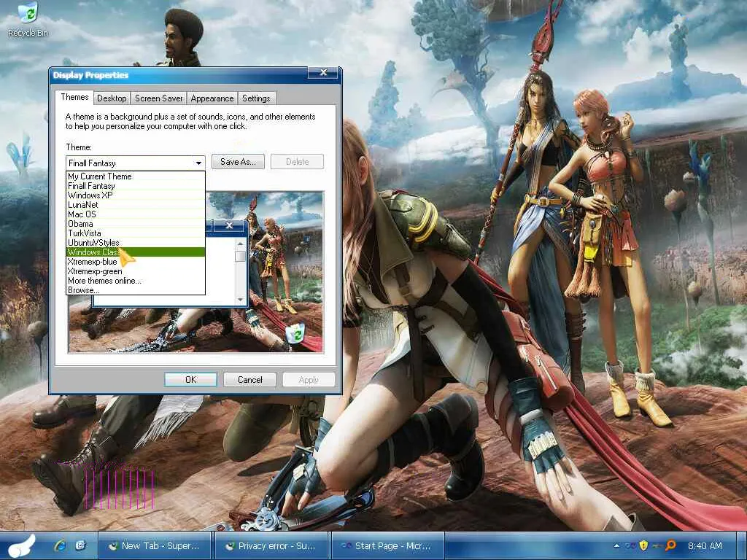Viewport: 747px width, 560px height.
Task: Click the infinity-shaped tray icon
Action: pyautogui.click(x=630, y=546)
